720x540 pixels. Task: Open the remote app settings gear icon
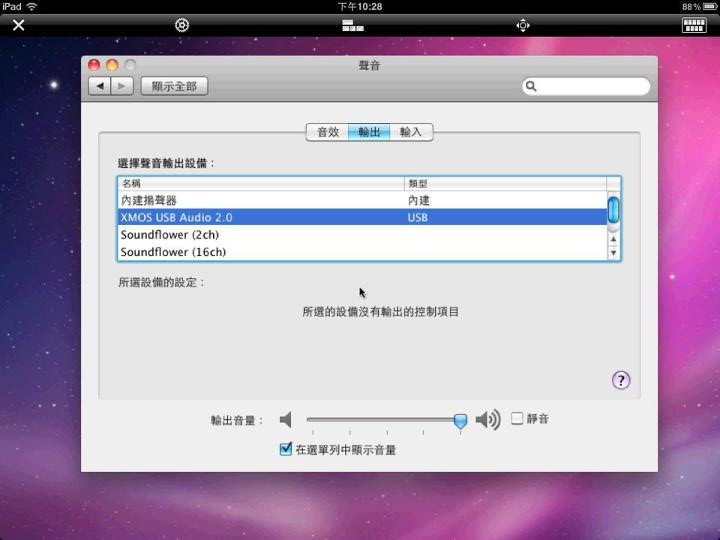(182, 25)
